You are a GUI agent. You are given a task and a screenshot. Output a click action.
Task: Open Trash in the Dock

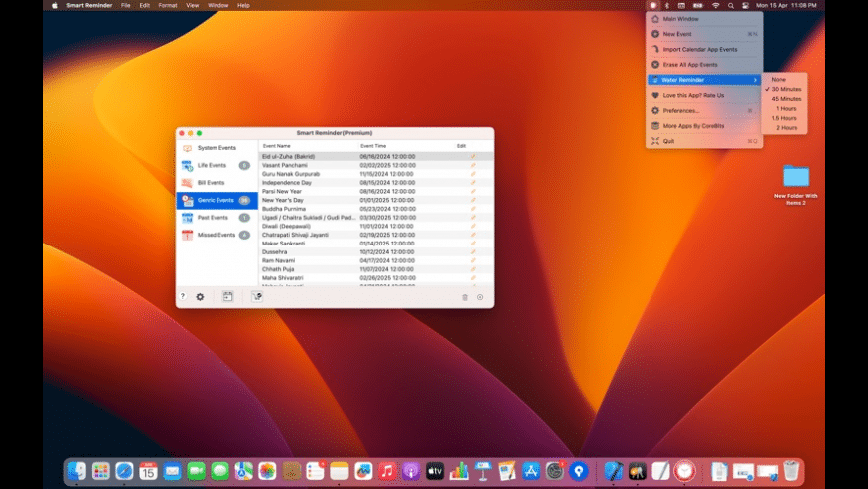(791, 471)
